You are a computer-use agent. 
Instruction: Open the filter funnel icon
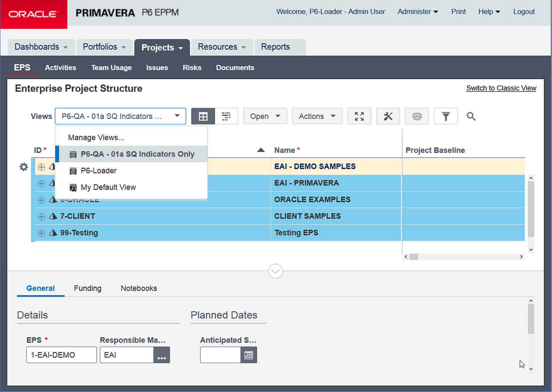click(x=445, y=116)
